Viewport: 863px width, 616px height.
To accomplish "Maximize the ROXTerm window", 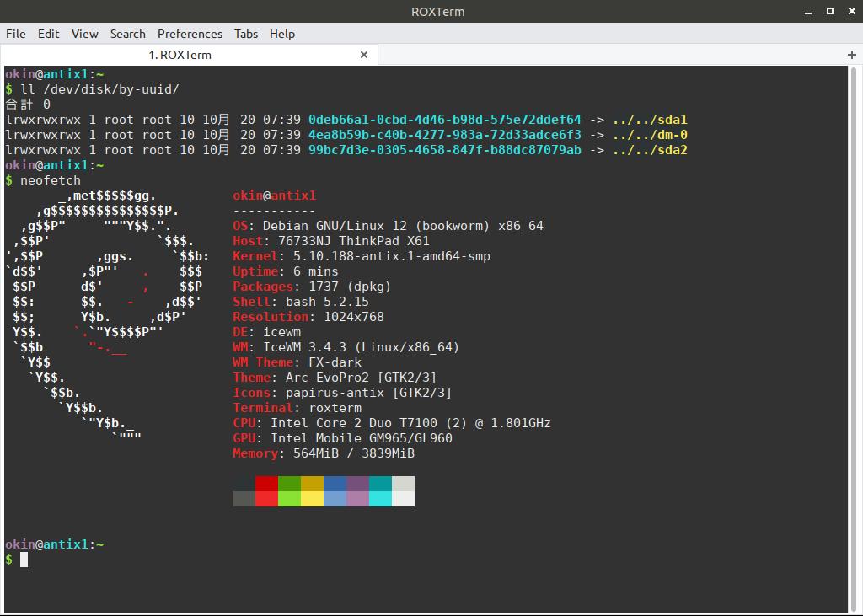I will tap(830, 11).
